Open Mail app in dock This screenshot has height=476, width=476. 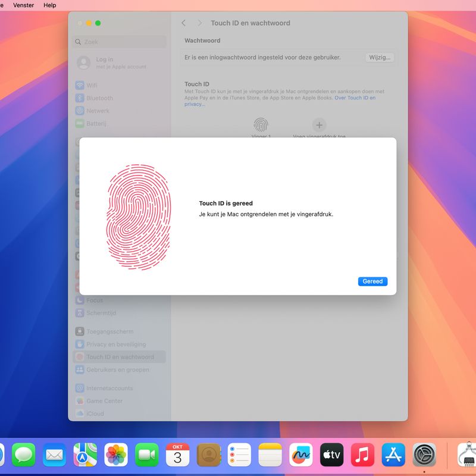click(55, 455)
